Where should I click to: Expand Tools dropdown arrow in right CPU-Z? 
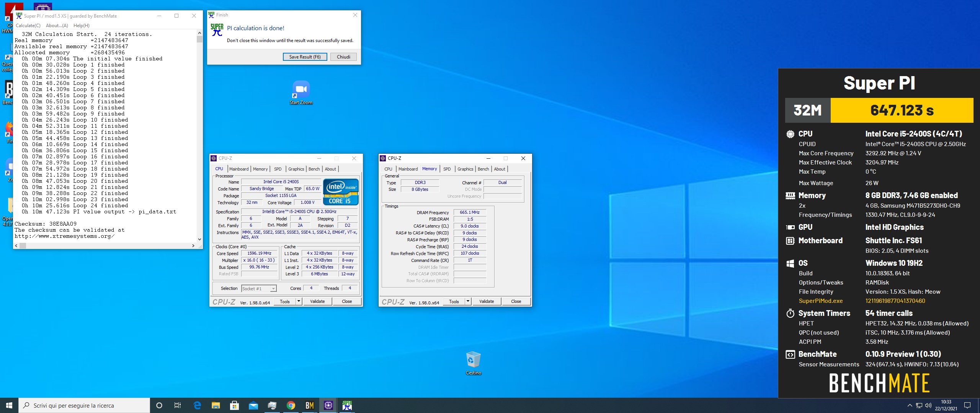pyautogui.click(x=468, y=302)
